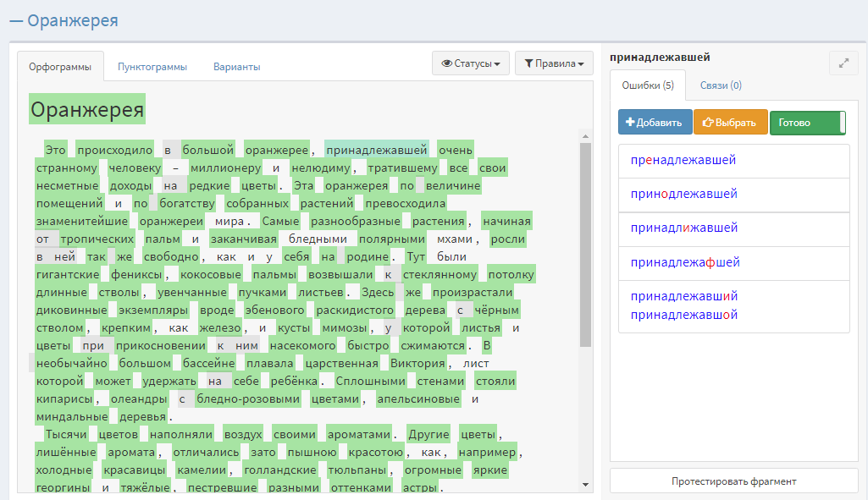This screenshot has height=500, width=868.
Task: Click the Выбрать button
Action: click(730, 122)
